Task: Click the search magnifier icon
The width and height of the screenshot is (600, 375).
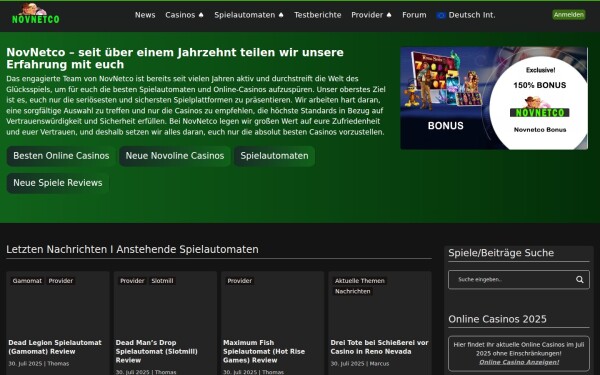Action: 580,280
